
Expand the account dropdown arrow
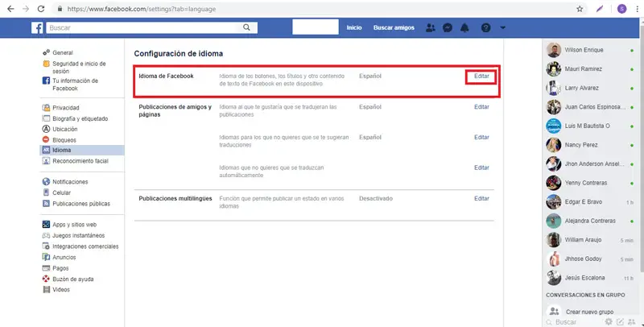(502, 27)
